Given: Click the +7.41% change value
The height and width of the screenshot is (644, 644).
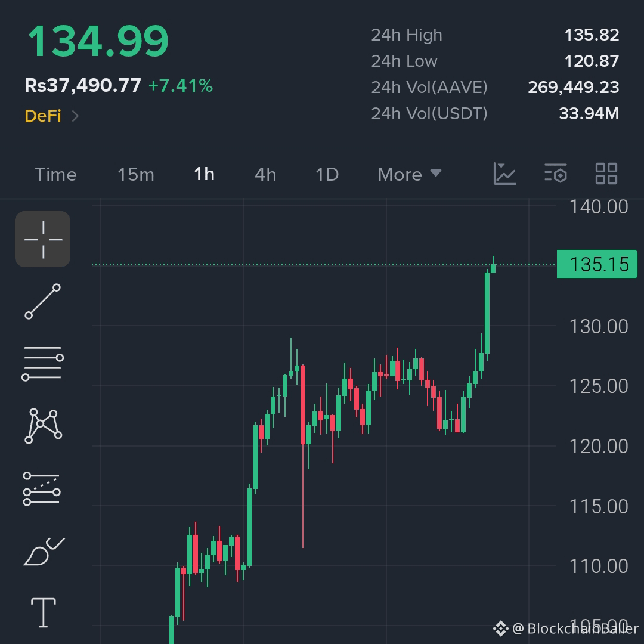Looking at the screenshot, I should (181, 85).
